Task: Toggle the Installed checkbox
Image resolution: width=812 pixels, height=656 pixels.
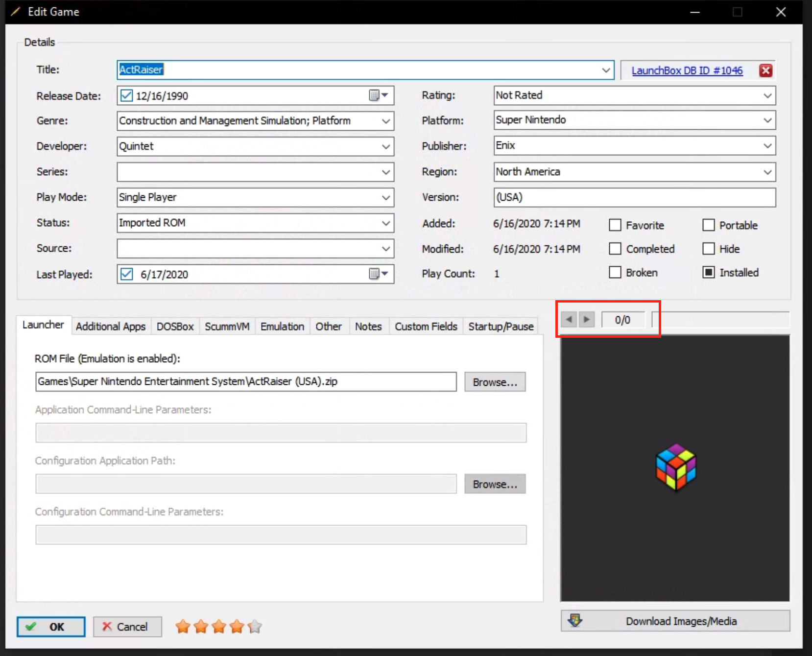Action: click(709, 272)
